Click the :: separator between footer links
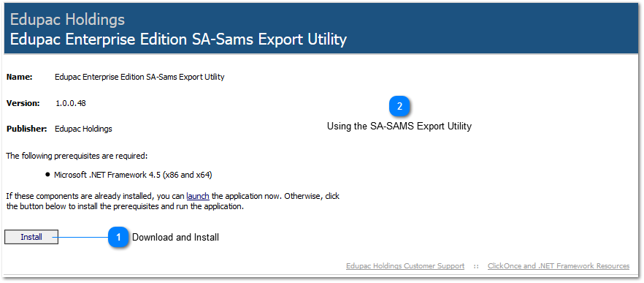Image resolution: width=644 pixels, height=283 pixels. tap(476, 266)
